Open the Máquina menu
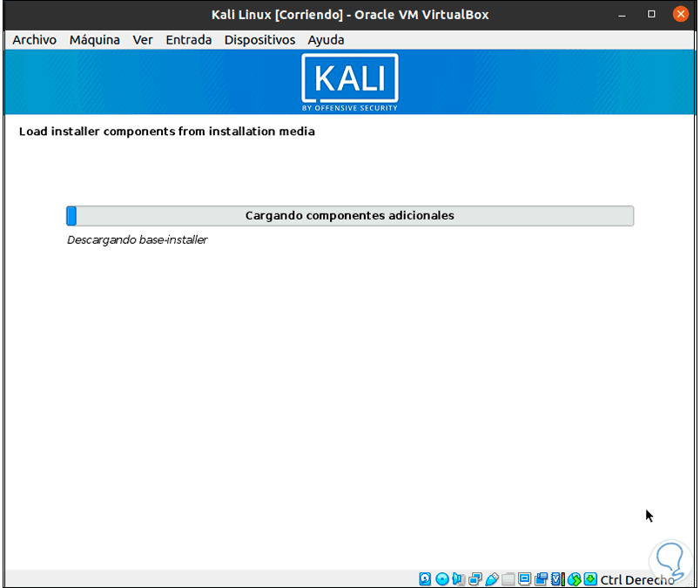Image resolution: width=700 pixels, height=588 pixels. pyautogui.click(x=95, y=40)
